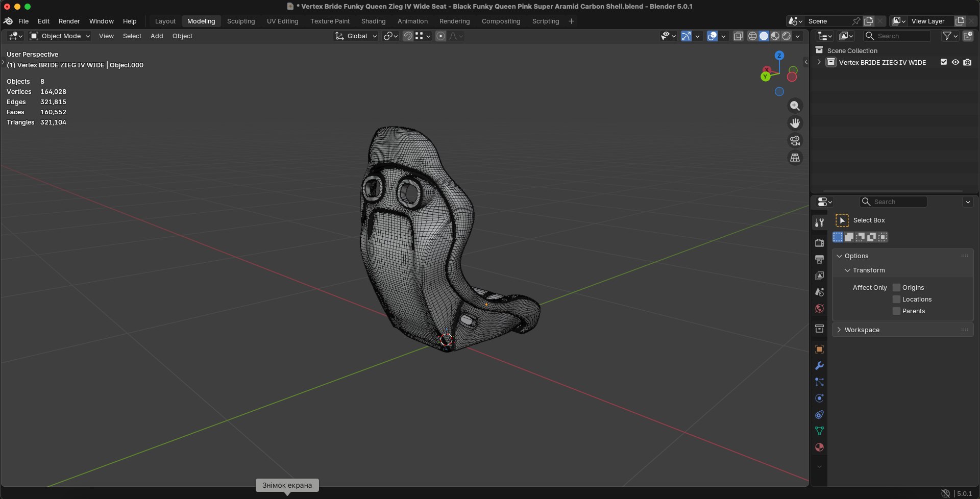Switch to wireframe viewport shading

(752, 36)
